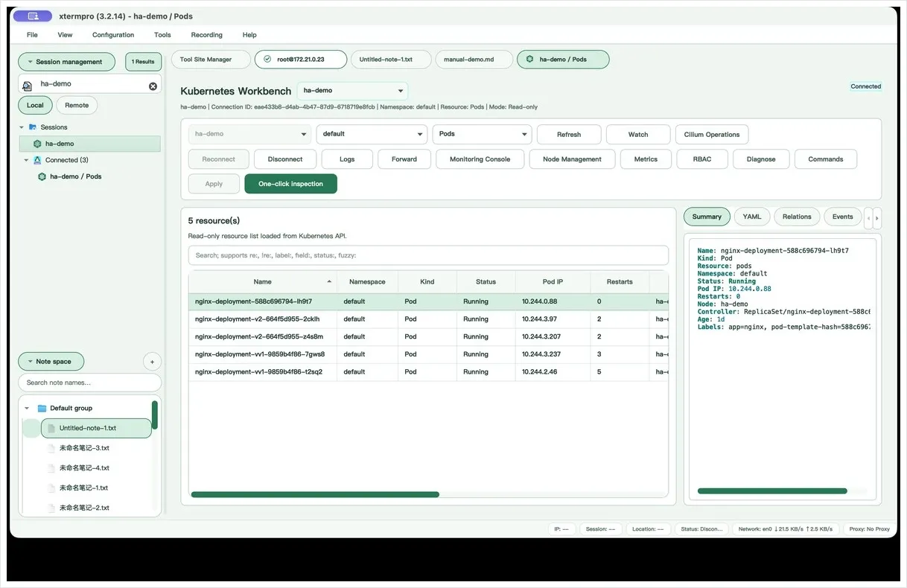
Task: Click the Linux penguin icon beside Connected (3)
Action: (x=37, y=160)
